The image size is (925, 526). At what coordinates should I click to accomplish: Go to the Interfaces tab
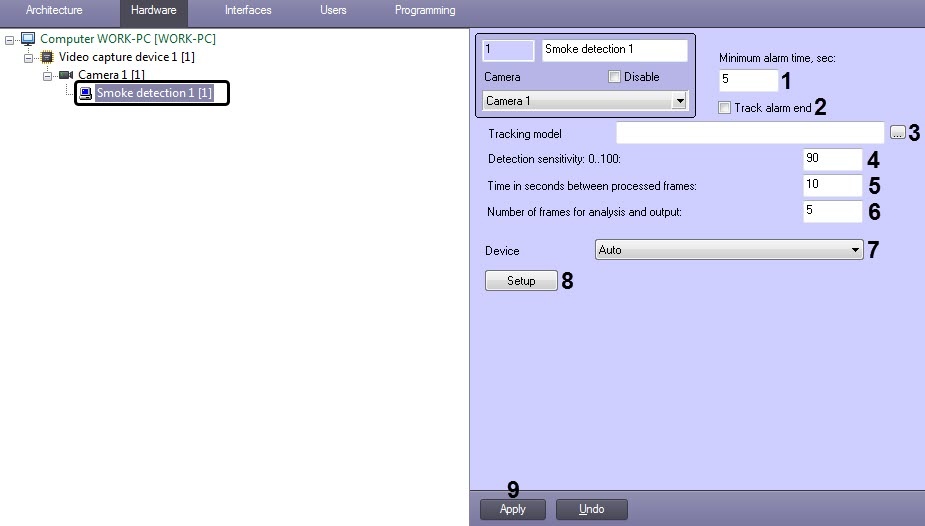tap(248, 10)
